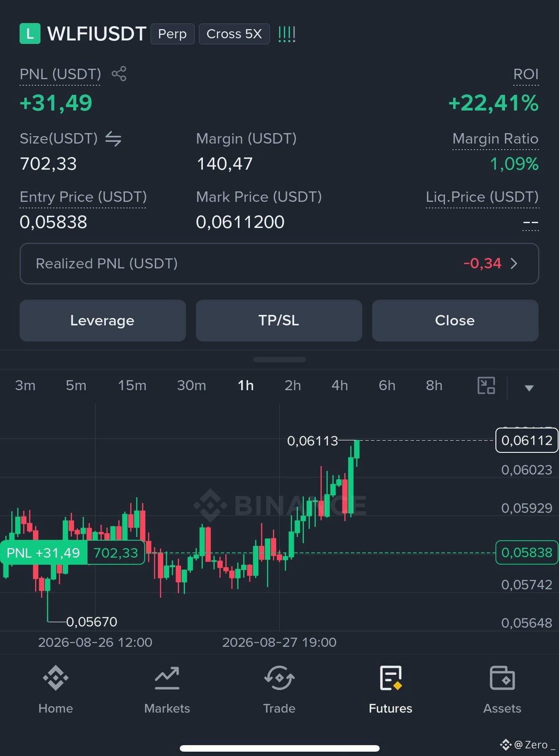The image size is (559, 756).
Task: Tap the 1,09% margin ratio value
Action: point(515,164)
